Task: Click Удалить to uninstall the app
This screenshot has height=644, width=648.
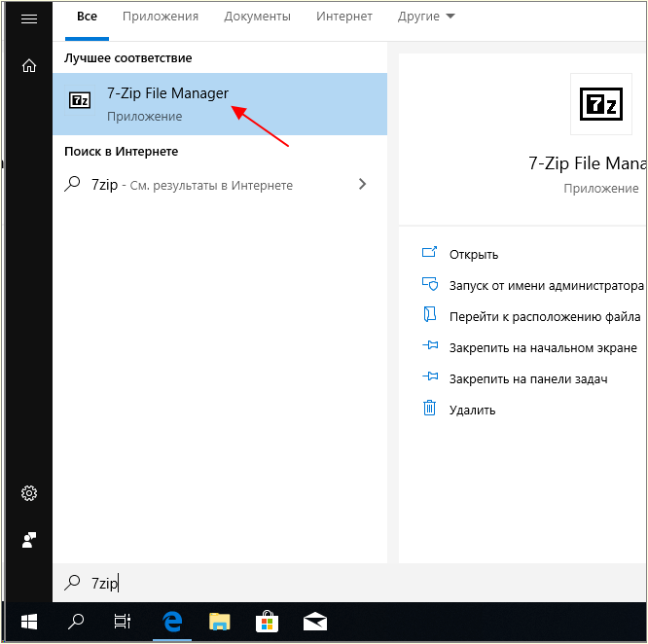Action: (x=472, y=411)
